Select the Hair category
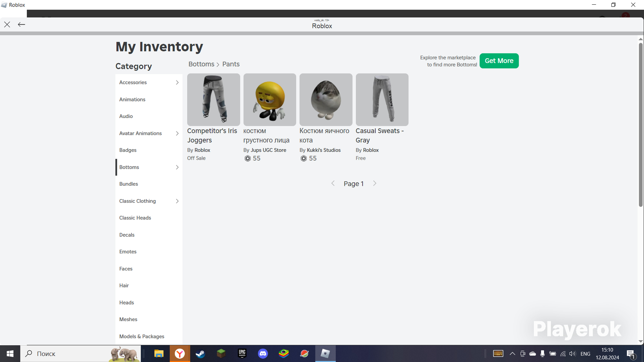This screenshot has width=644, height=362. [x=149, y=286]
